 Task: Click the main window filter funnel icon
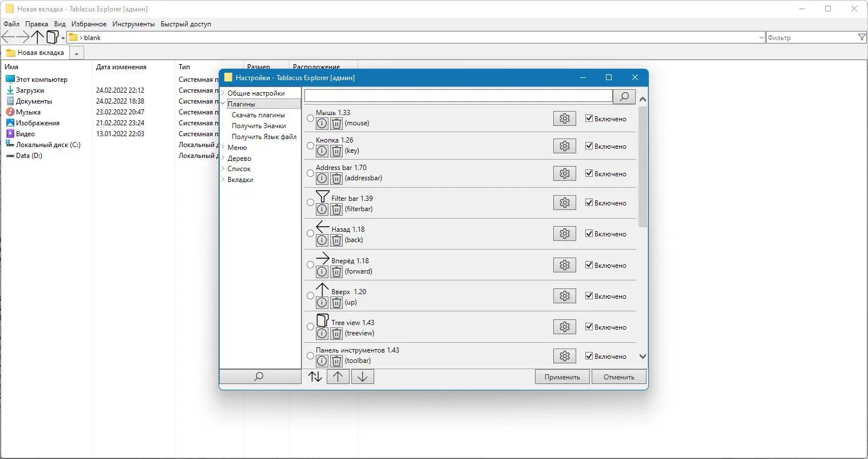coord(862,37)
